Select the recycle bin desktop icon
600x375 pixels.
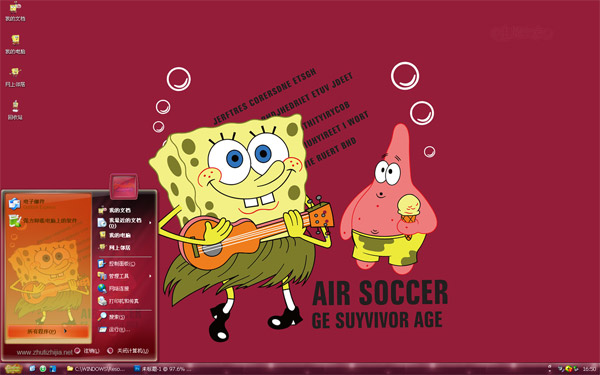click(x=15, y=110)
